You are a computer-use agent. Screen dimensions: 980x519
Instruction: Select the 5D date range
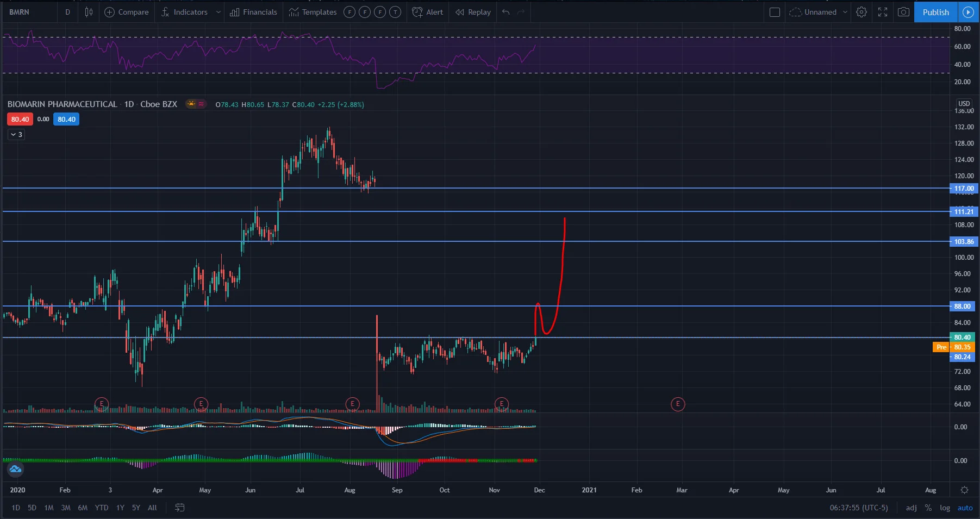point(32,508)
